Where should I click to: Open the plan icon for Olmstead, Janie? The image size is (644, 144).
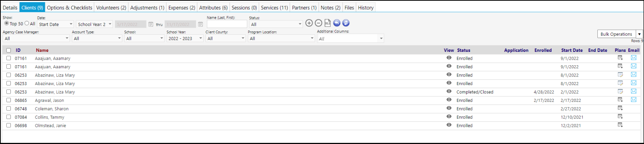pyautogui.click(x=620, y=125)
